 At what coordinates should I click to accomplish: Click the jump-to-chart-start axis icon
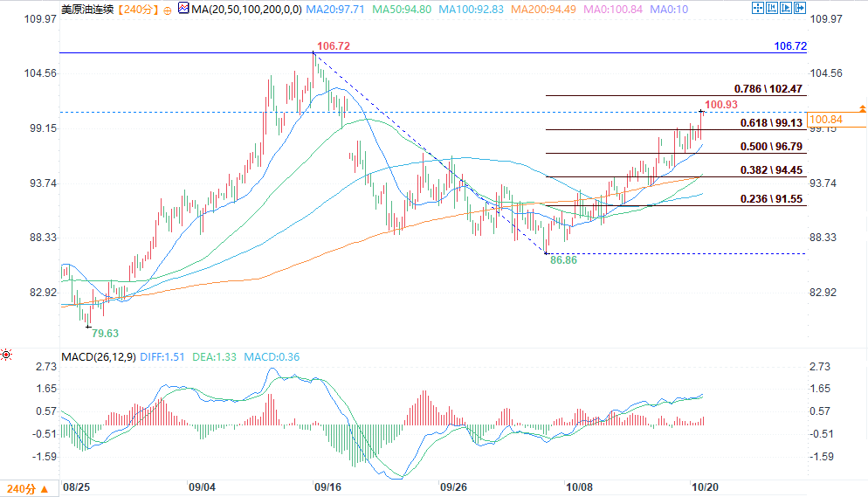772,8
